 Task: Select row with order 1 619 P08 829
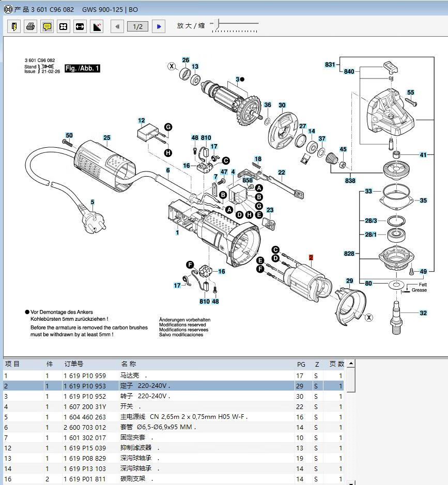pos(173,458)
